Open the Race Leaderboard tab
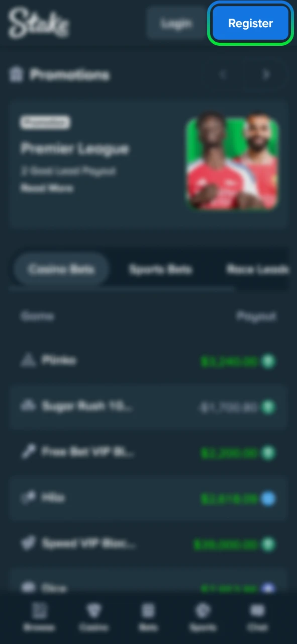 pos(257,269)
